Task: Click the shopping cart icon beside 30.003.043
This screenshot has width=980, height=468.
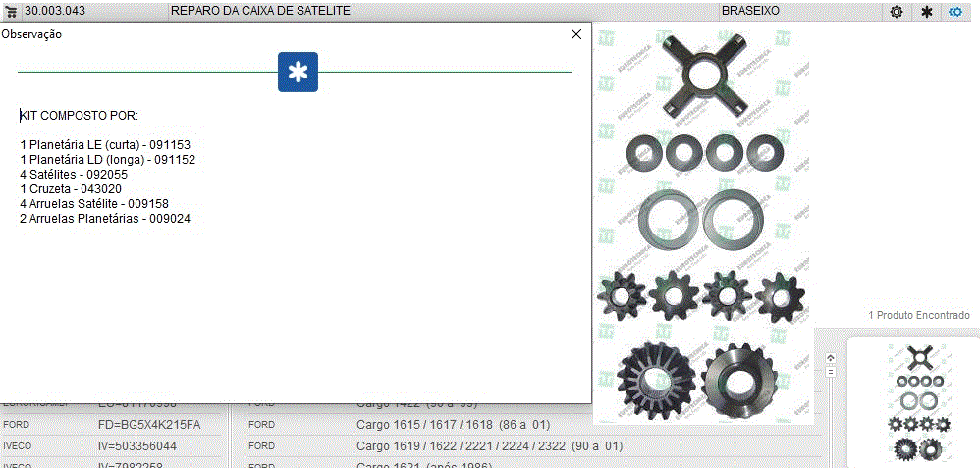Action: (x=11, y=11)
